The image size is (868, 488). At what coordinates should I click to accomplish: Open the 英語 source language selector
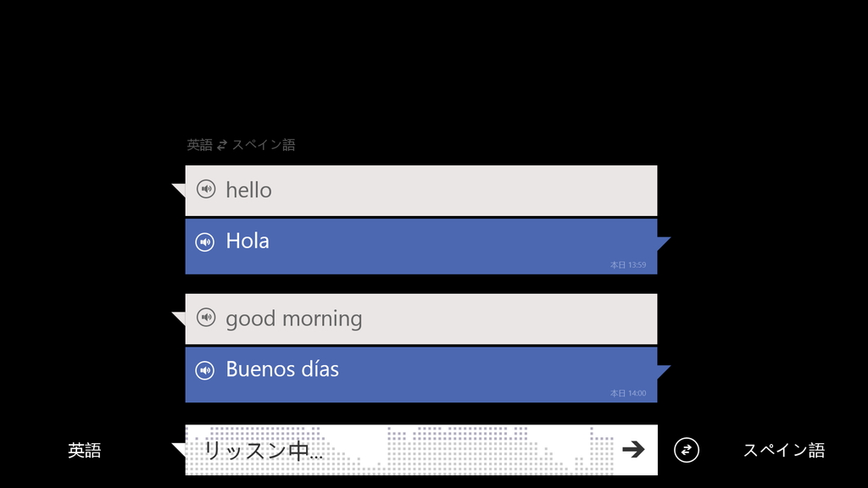(84, 450)
